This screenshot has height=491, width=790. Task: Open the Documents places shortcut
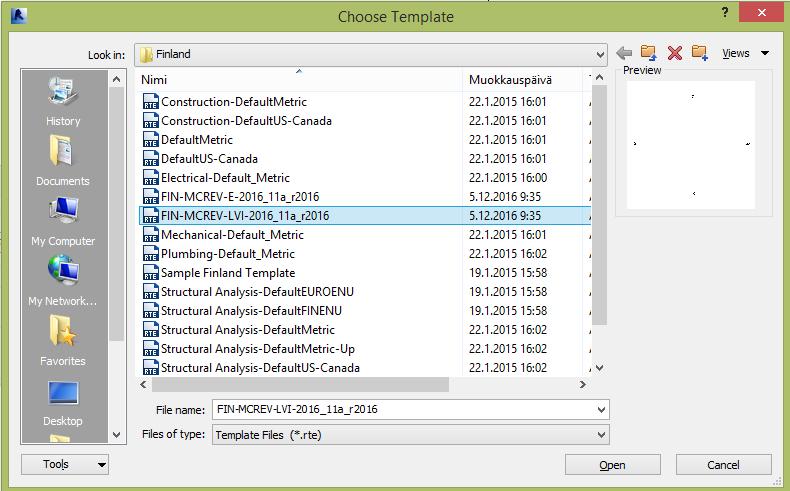click(x=63, y=161)
